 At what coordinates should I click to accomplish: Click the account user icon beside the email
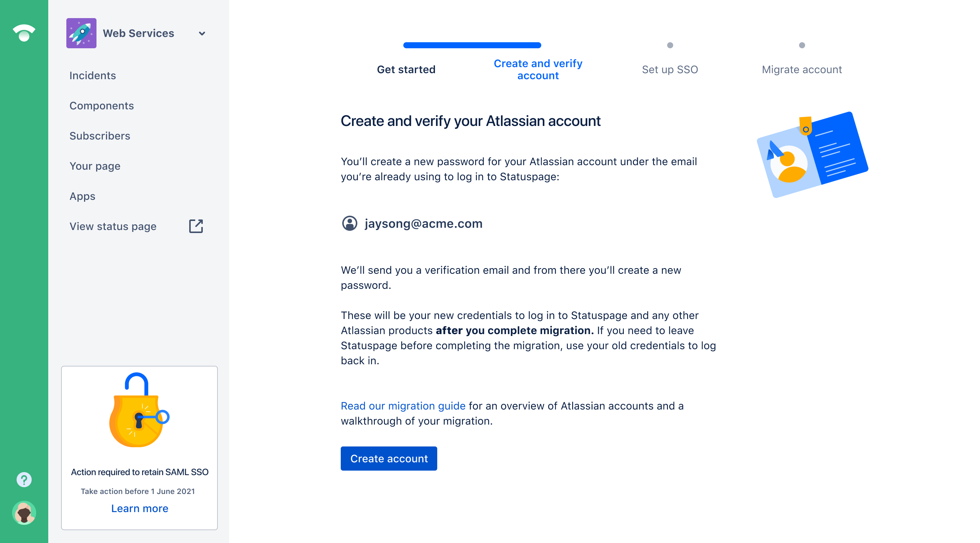(x=349, y=223)
